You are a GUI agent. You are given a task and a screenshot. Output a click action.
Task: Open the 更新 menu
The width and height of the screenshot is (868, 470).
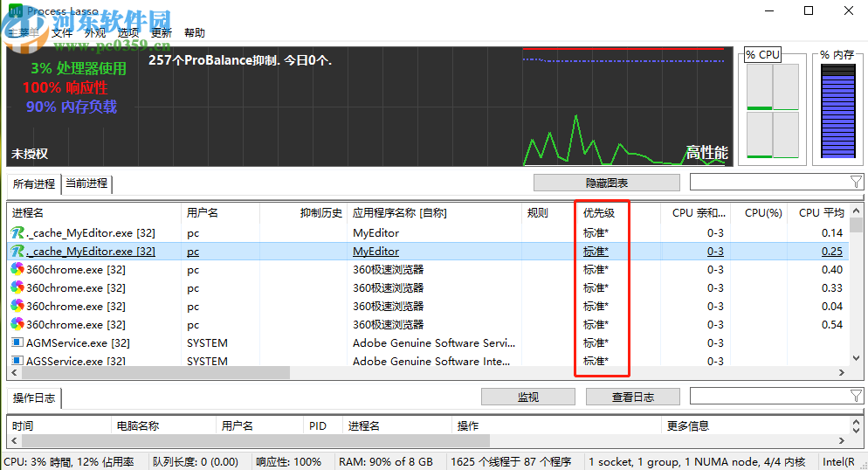[162, 32]
